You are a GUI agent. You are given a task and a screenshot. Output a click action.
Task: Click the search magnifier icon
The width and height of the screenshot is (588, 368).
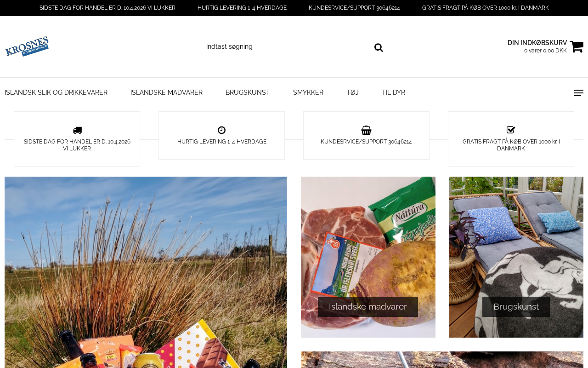(x=379, y=47)
